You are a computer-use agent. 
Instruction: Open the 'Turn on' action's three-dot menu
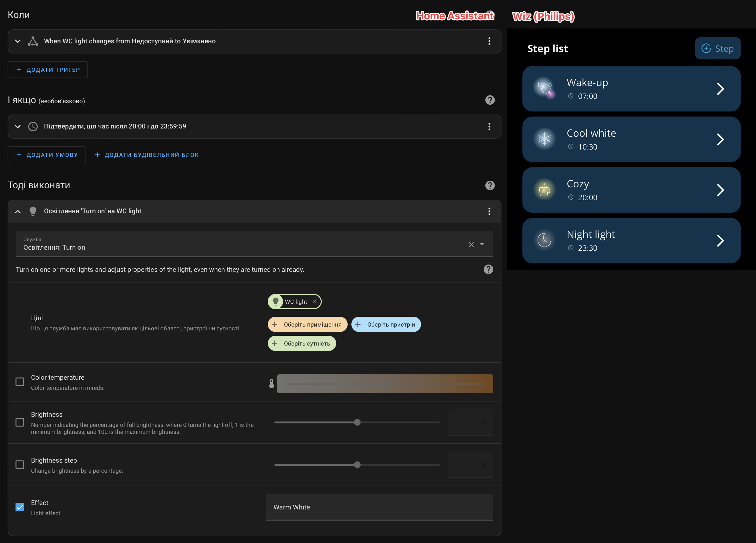tap(489, 211)
